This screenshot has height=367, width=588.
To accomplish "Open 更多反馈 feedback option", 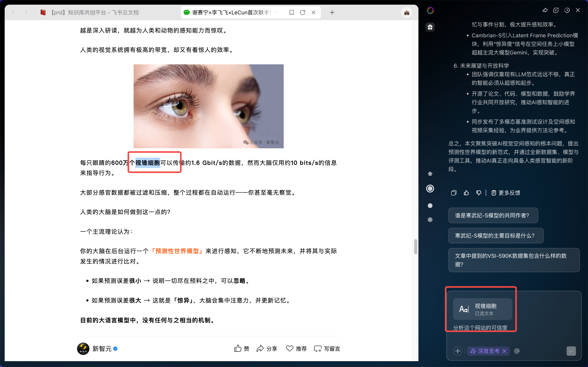I will pyautogui.click(x=506, y=193).
